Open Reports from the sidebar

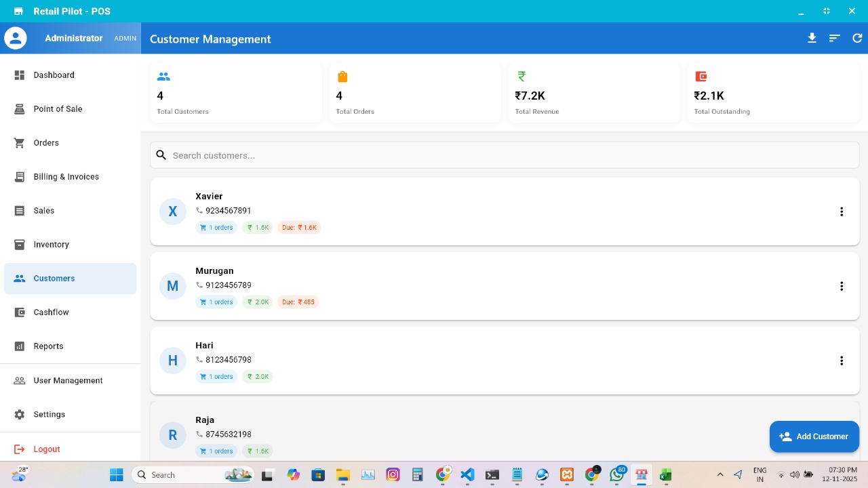pos(48,346)
